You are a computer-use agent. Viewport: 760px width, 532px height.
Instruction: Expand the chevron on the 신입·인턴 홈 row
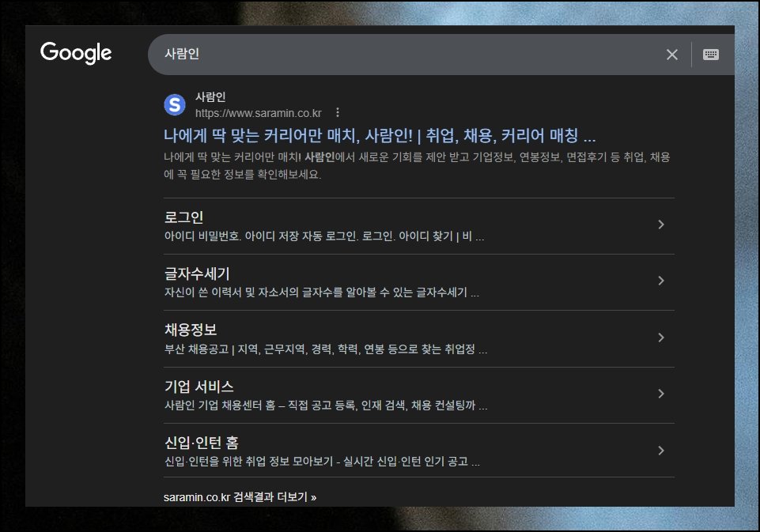pyautogui.click(x=660, y=451)
